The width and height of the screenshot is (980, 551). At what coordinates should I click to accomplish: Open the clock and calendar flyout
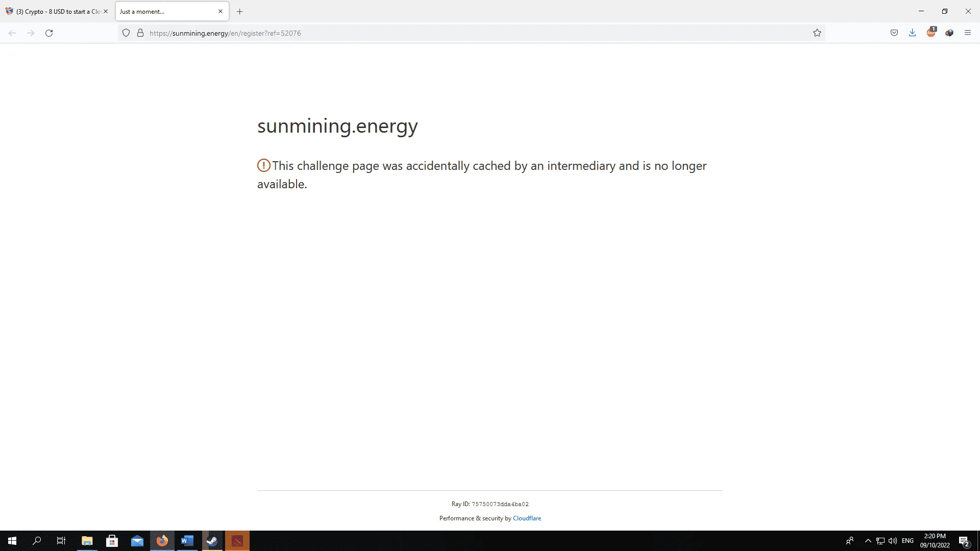pyautogui.click(x=935, y=541)
